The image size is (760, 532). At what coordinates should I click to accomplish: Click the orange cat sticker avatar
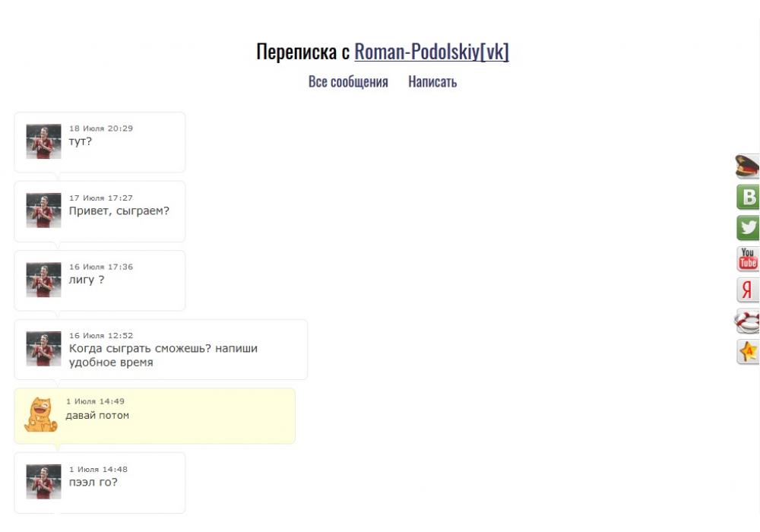[41, 415]
